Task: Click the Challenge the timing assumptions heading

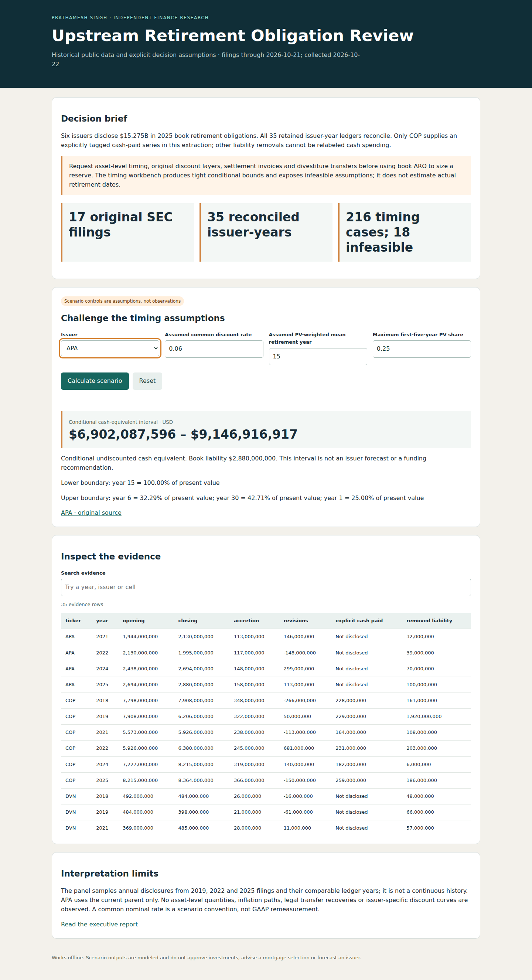Action: tap(143, 318)
